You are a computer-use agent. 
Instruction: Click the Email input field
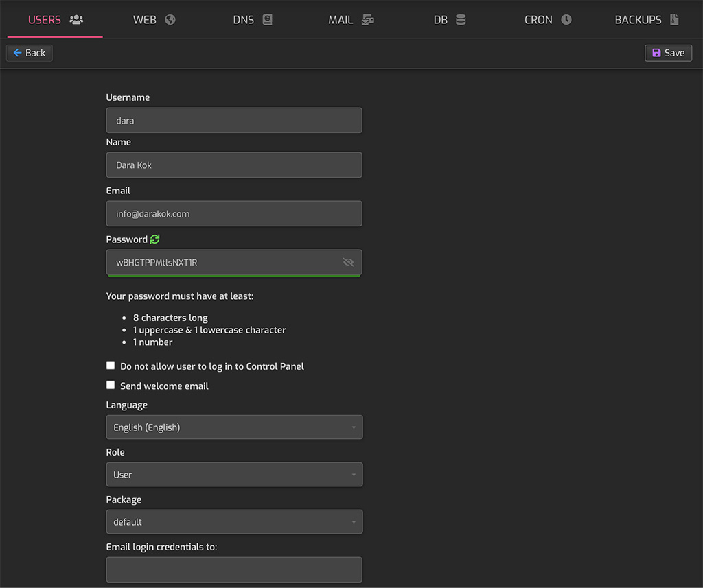tap(234, 214)
